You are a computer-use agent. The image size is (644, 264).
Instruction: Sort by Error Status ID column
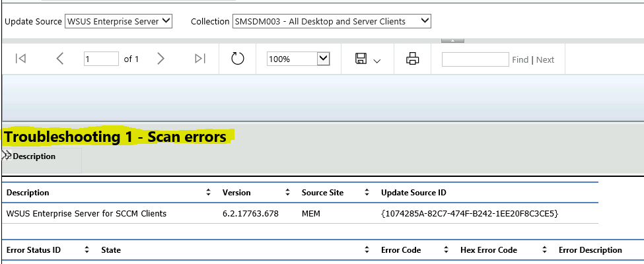tap(87, 250)
